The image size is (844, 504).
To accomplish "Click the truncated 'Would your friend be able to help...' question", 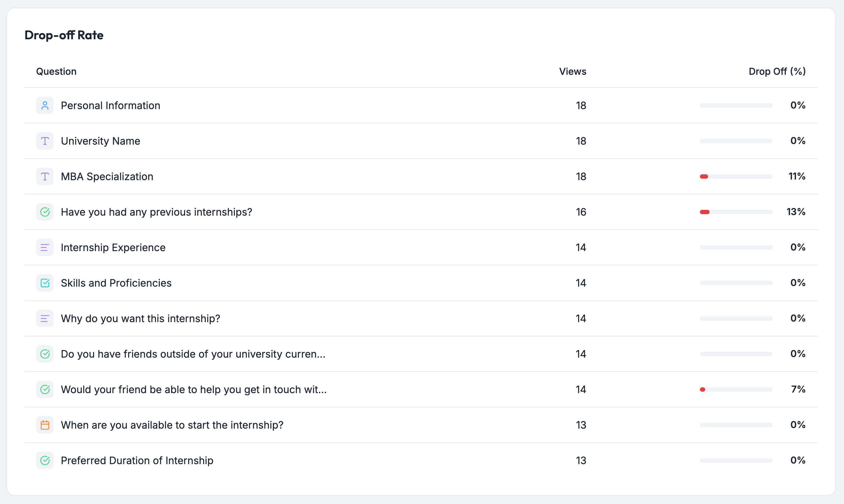I will coord(193,389).
